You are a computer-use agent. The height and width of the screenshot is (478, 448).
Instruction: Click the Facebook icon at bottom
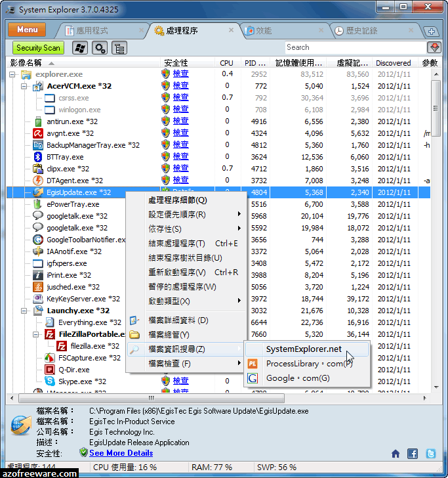click(x=413, y=454)
